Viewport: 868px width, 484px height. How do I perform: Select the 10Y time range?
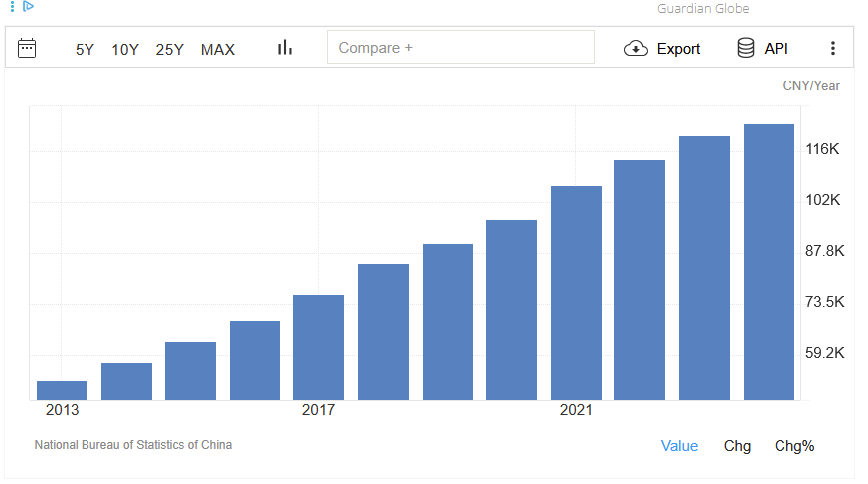point(125,50)
